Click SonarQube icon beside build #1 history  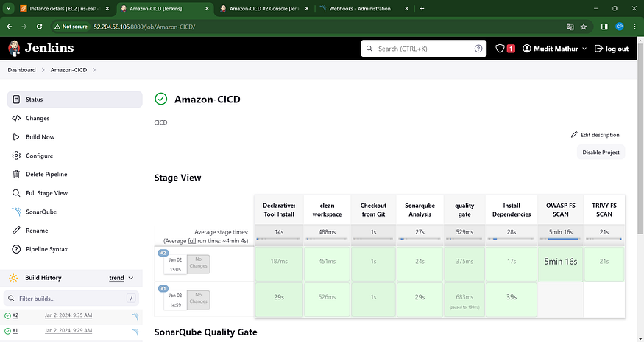pos(135,331)
